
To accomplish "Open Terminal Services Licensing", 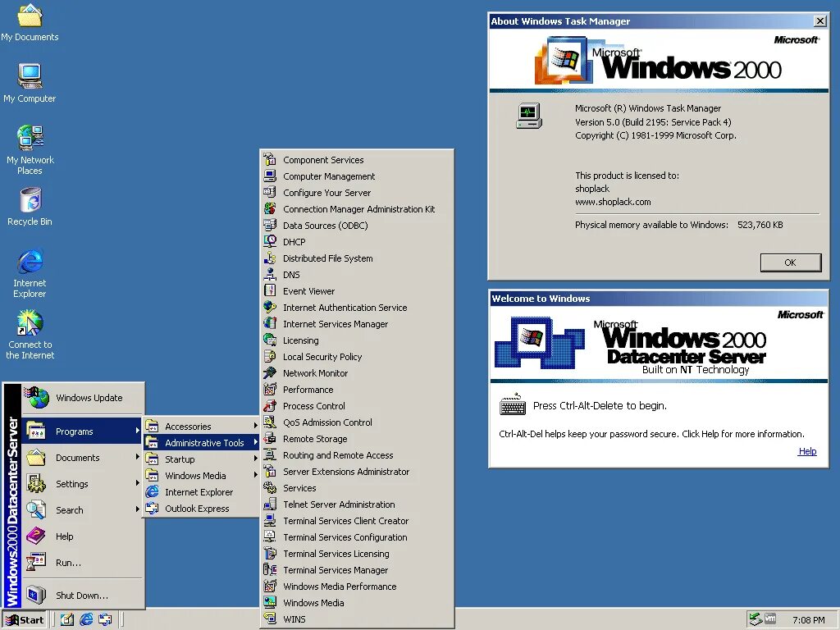I will [x=357, y=554].
